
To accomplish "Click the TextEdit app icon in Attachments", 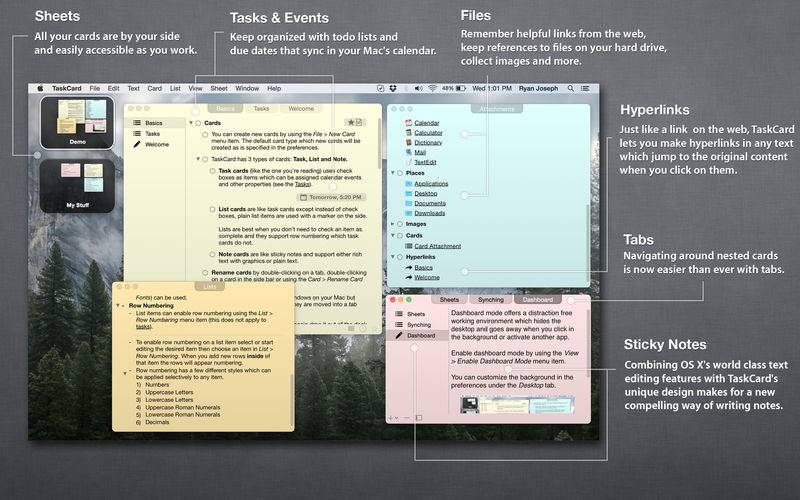I will pyautogui.click(x=408, y=162).
